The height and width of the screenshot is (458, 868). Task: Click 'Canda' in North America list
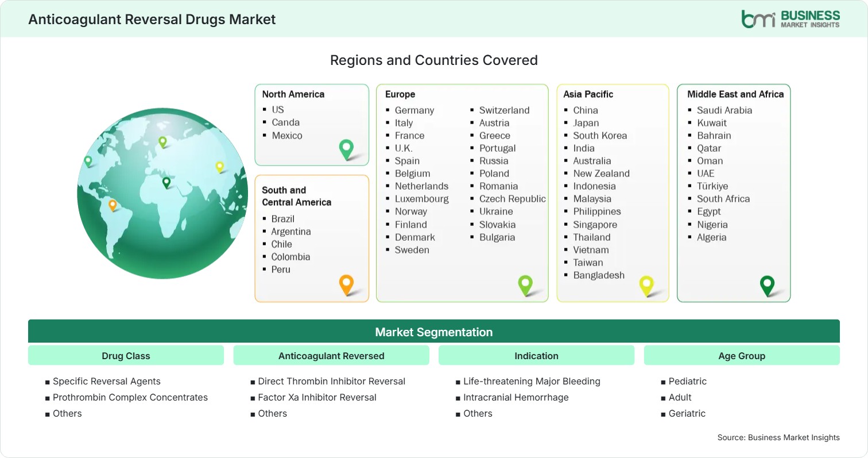286,122
